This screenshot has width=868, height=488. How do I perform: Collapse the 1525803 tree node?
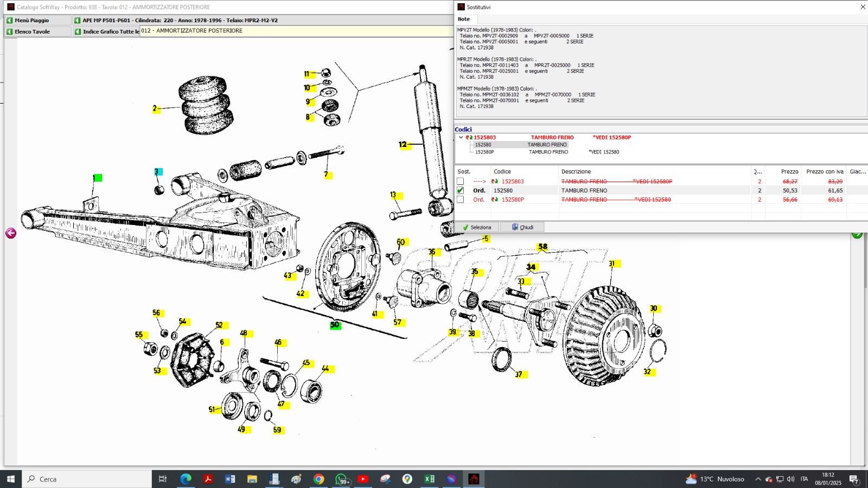(x=461, y=138)
